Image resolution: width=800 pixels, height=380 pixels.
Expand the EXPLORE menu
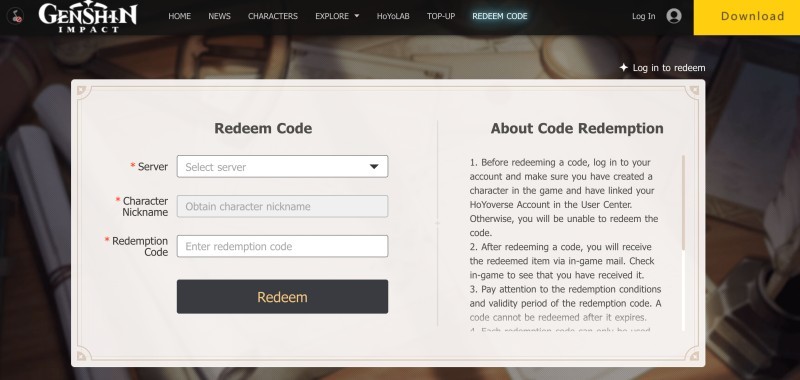coord(337,16)
